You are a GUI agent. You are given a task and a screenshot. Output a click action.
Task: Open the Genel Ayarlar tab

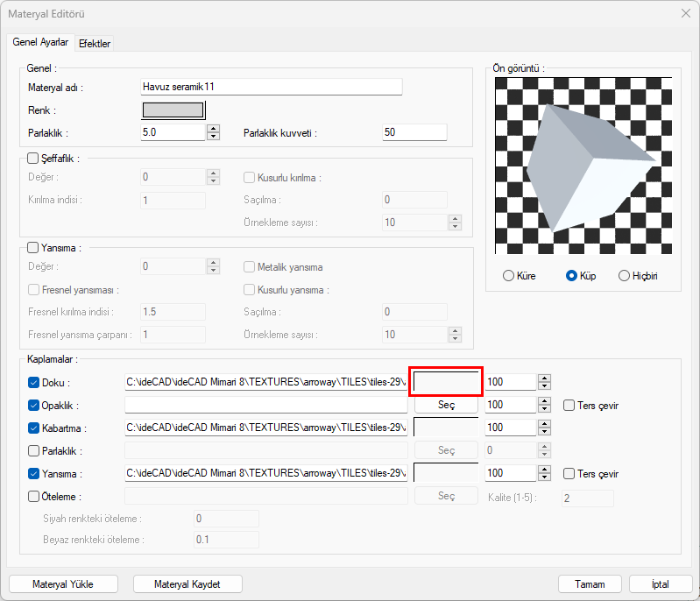(40, 43)
